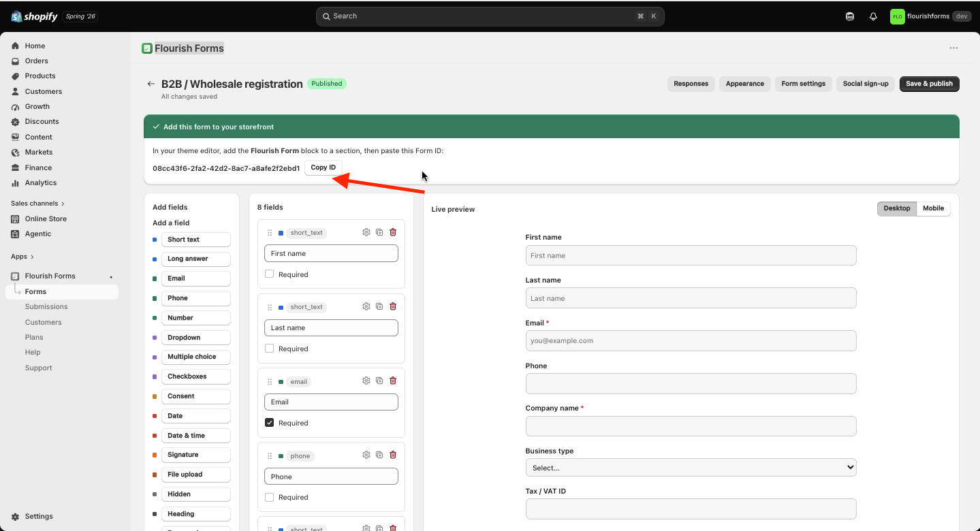Open the flourishforms account menu
This screenshot has height=531, width=980.
[930, 16]
